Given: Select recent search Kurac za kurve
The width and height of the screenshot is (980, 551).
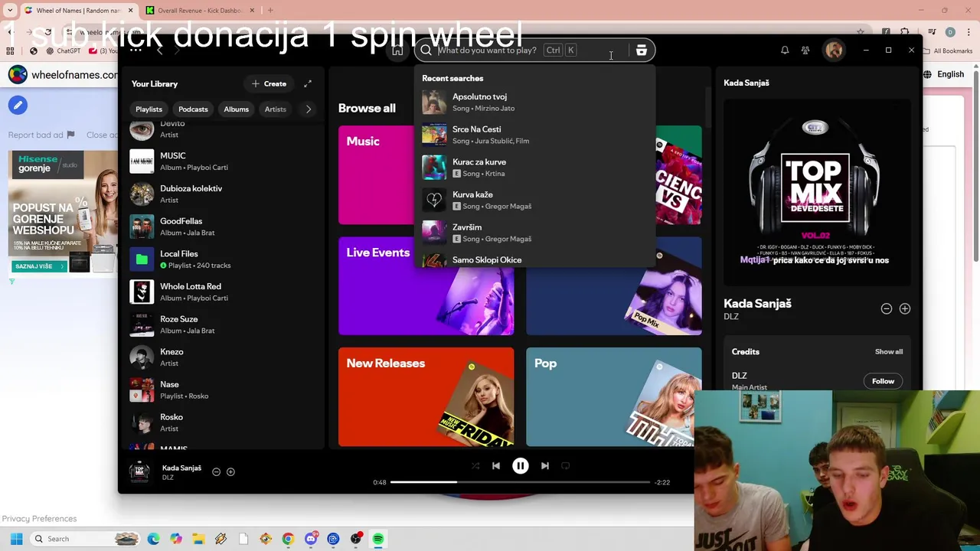Looking at the screenshot, I should pos(534,168).
